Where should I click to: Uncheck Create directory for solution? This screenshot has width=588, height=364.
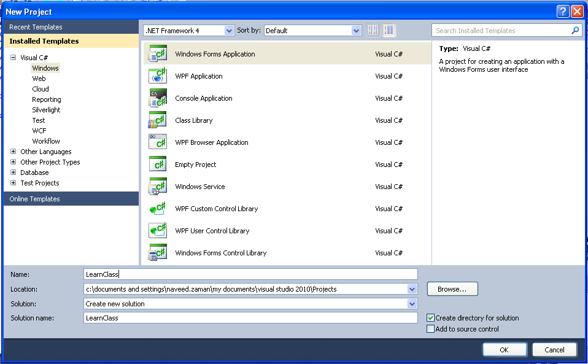pos(430,318)
